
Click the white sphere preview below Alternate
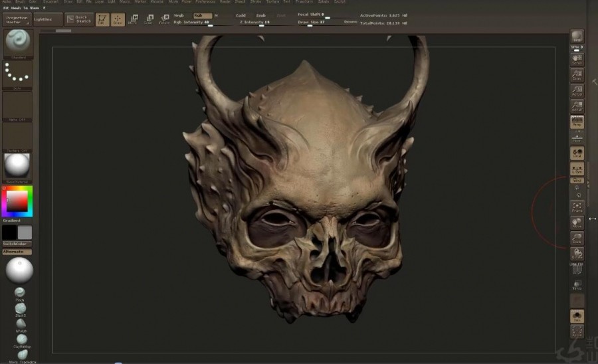pyautogui.click(x=19, y=270)
